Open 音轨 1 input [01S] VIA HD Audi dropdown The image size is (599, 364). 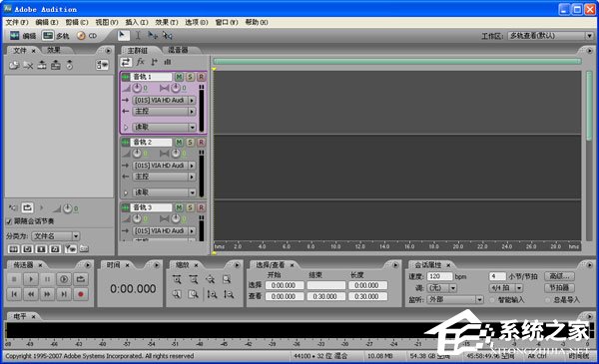click(x=164, y=101)
